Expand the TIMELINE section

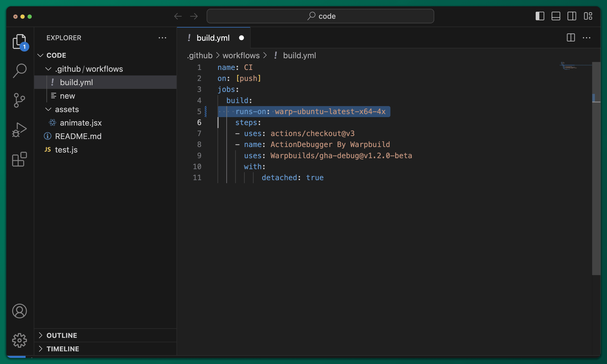click(x=63, y=349)
